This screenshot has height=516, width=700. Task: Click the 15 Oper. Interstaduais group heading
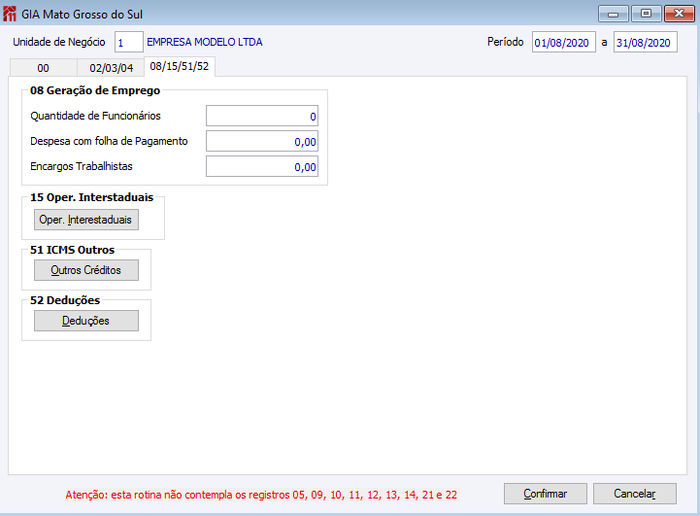click(92, 197)
